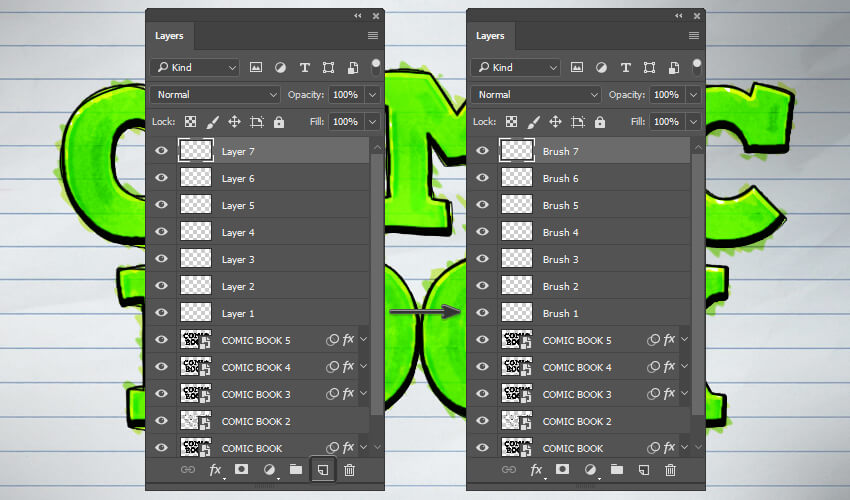Hide Brush 6 visibility eye
Viewport: 850px width, 500px height.
(482, 177)
